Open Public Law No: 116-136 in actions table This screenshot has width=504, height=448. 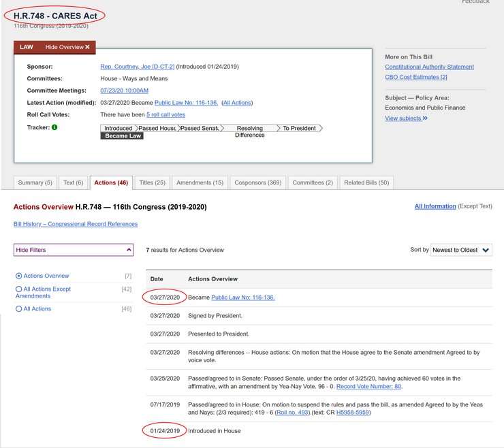[x=243, y=298]
